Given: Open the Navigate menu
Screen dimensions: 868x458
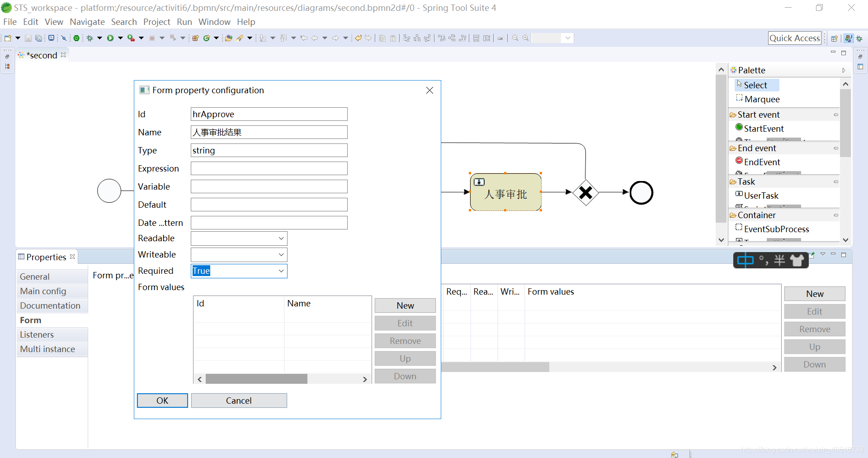Looking at the screenshot, I should (87, 22).
